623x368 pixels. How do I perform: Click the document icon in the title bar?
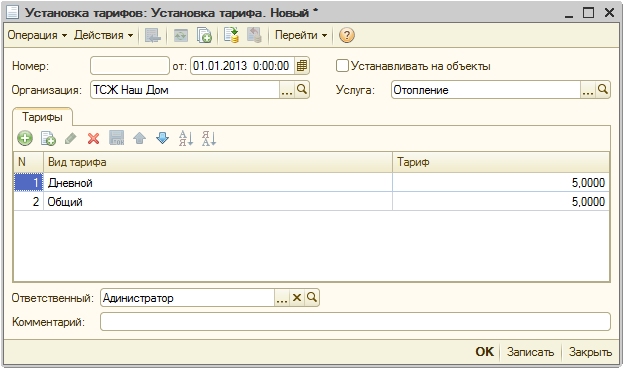pyautogui.click(x=13, y=12)
